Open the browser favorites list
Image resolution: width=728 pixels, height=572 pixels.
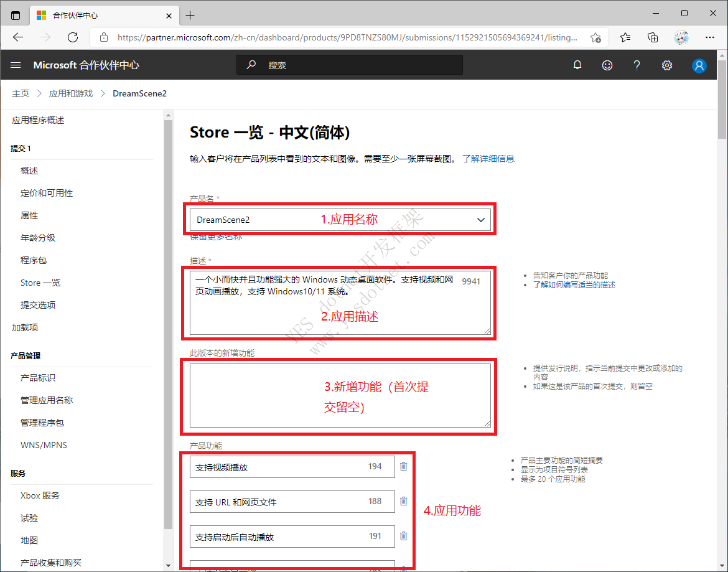(x=625, y=37)
